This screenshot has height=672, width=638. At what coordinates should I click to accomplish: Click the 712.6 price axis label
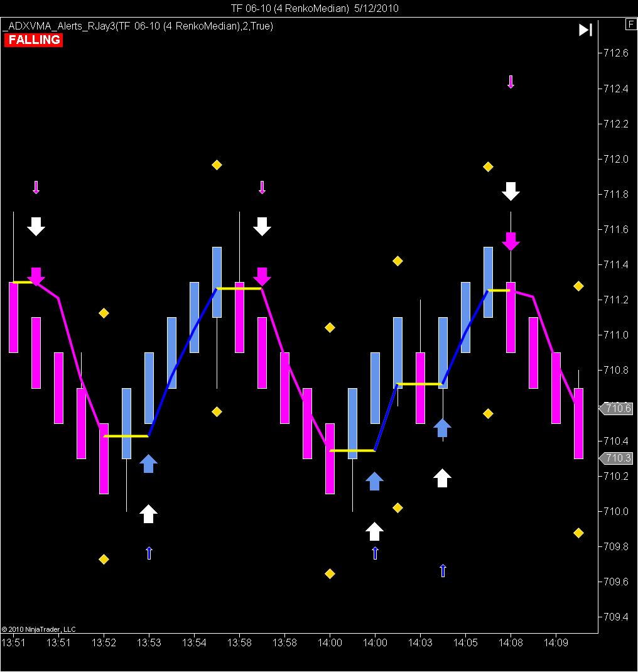coord(616,53)
